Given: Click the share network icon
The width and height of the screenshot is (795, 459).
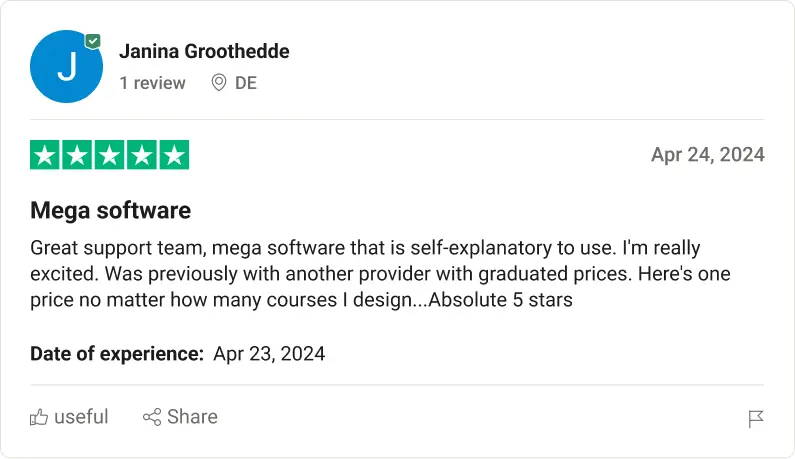Looking at the screenshot, I should pyautogui.click(x=152, y=417).
